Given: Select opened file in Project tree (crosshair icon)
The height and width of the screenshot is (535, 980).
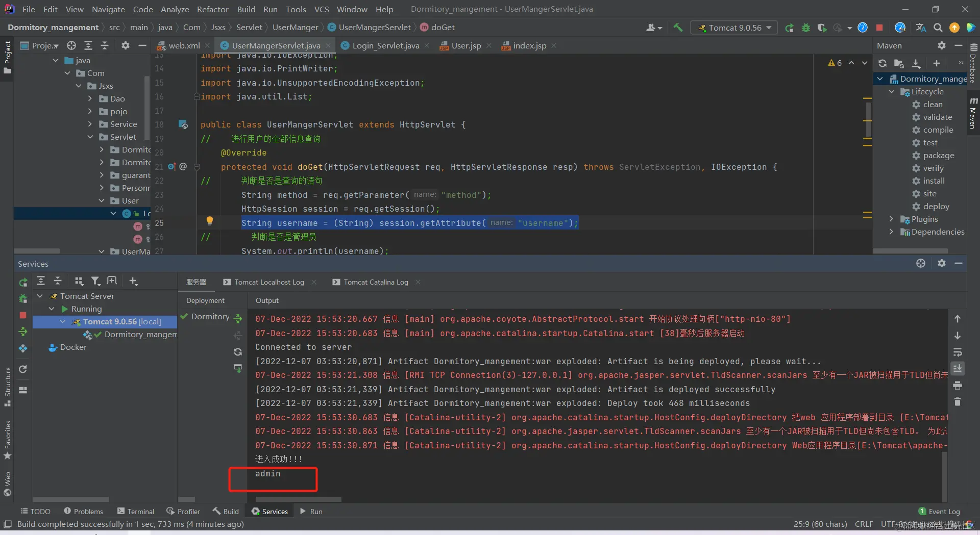Looking at the screenshot, I should [x=71, y=45].
